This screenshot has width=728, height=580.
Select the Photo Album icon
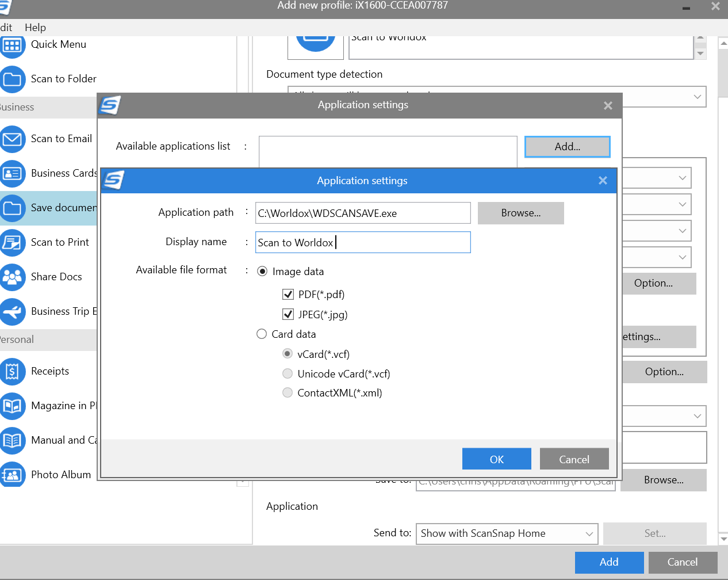tap(12, 475)
